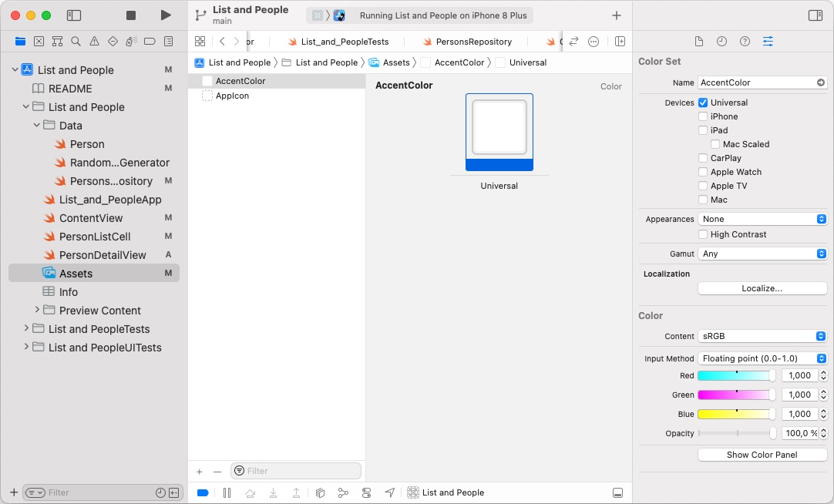
Task: Go back in editor history
Action: 222,41
